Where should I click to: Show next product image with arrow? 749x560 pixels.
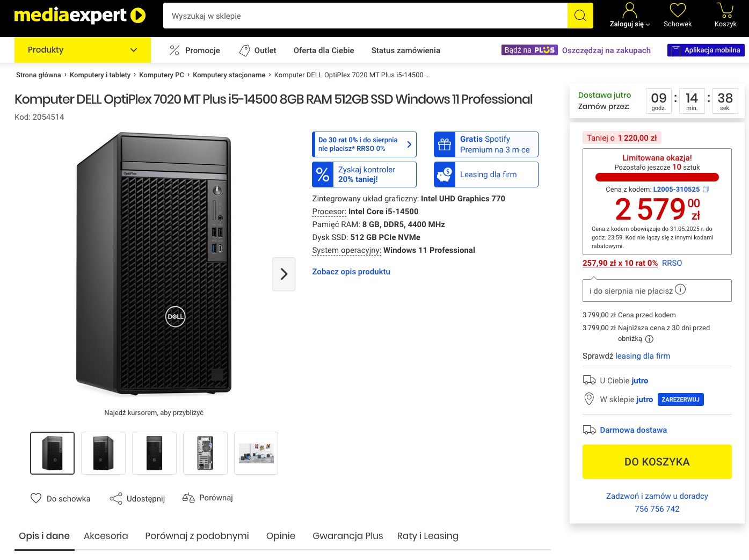(284, 274)
